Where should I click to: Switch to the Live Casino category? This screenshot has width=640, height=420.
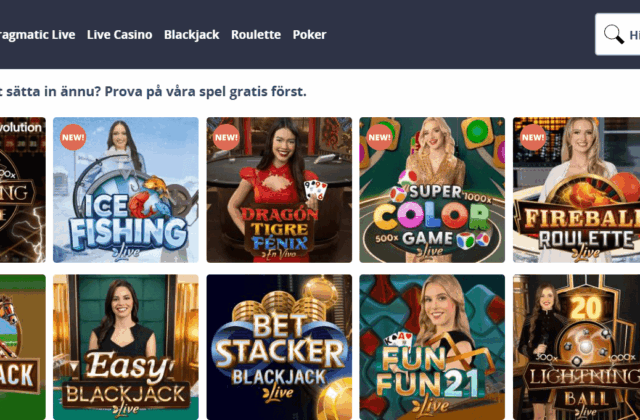[x=120, y=35]
